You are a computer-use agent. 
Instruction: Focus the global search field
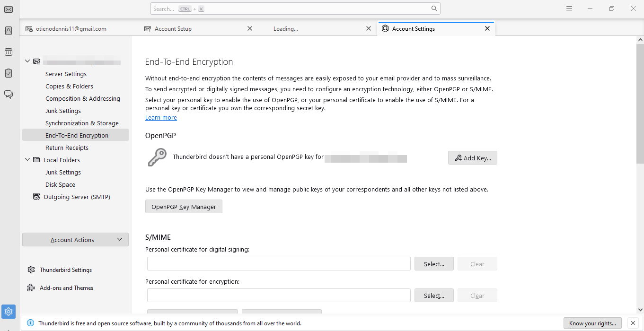tap(295, 9)
